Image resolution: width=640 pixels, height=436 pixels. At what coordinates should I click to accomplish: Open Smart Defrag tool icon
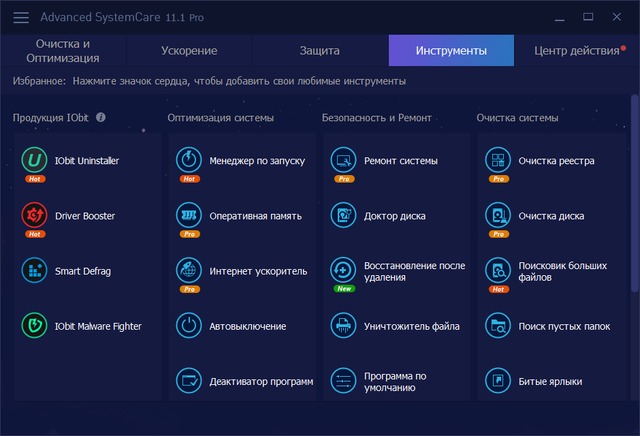point(34,270)
